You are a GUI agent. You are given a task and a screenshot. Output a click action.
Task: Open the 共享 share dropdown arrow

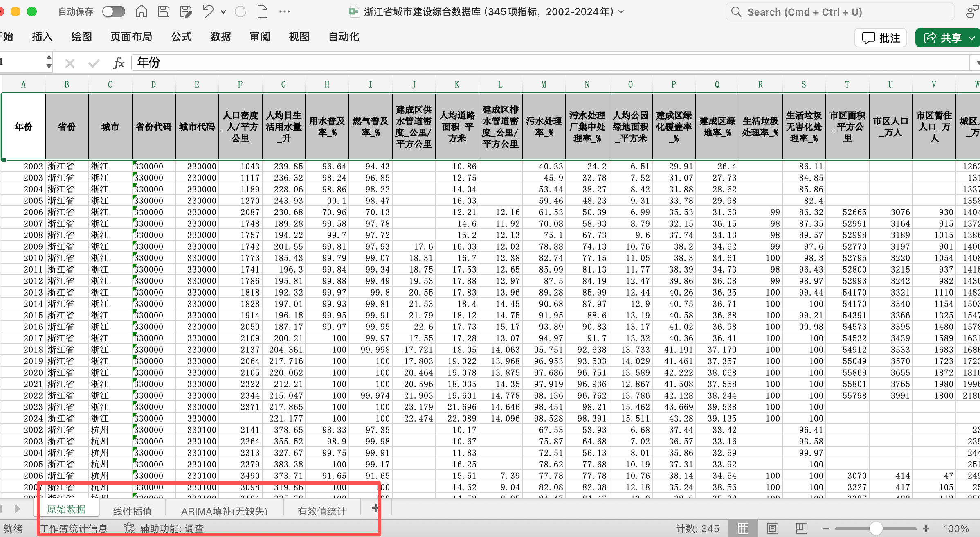point(972,38)
